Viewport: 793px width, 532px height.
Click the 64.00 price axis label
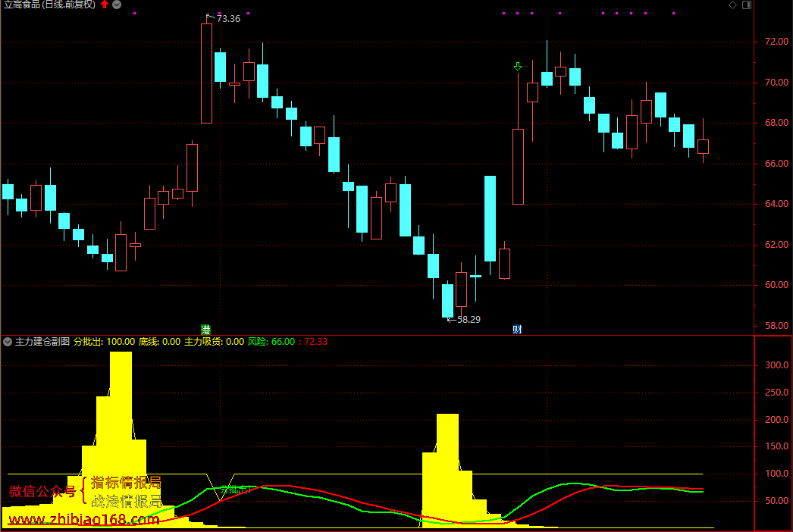[x=776, y=204]
